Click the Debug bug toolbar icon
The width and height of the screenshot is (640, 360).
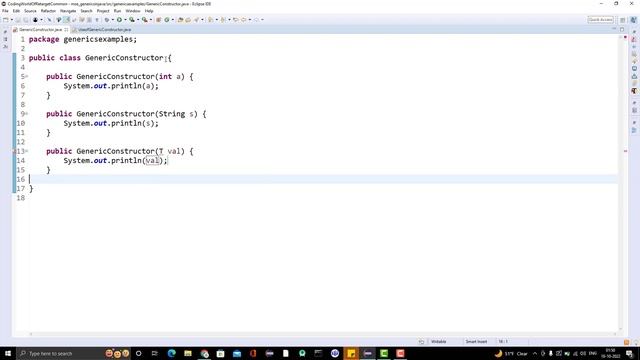point(107,20)
